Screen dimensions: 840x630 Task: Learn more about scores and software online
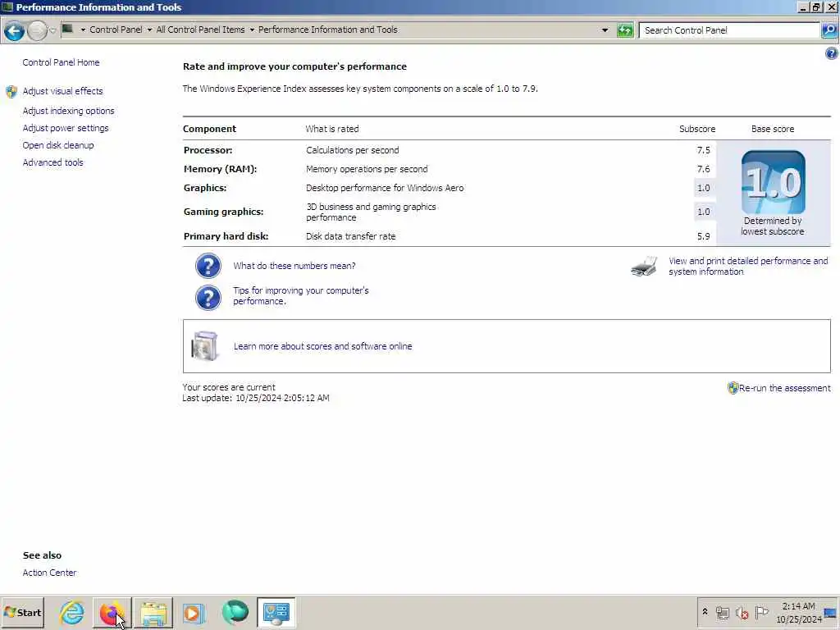click(x=322, y=346)
